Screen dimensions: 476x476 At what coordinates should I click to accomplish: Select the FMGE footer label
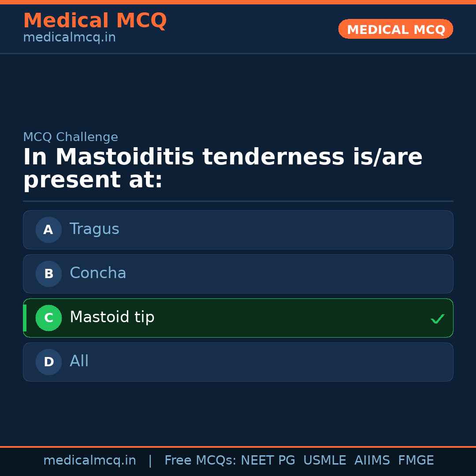coord(416,461)
